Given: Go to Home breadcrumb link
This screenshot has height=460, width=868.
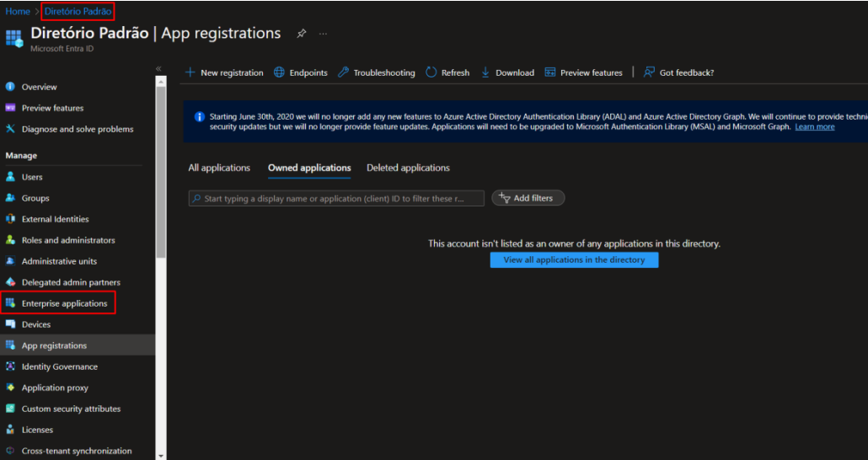Looking at the screenshot, I should [x=18, y=11].
